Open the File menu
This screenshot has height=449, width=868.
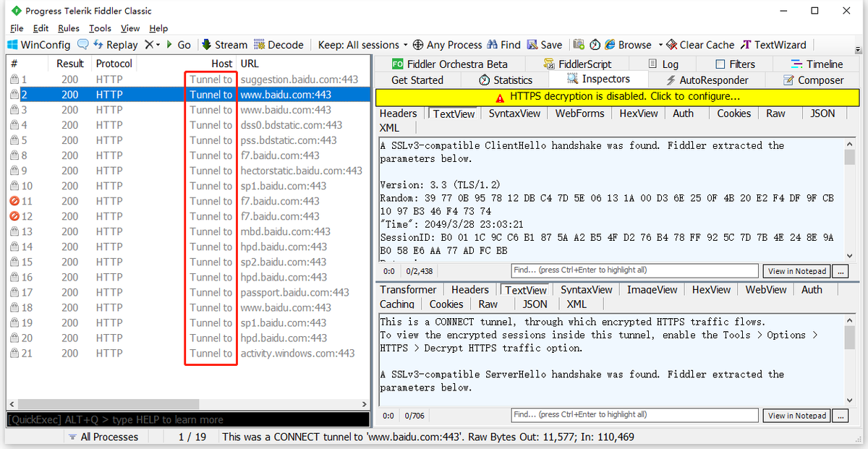[x=17, y=28]
